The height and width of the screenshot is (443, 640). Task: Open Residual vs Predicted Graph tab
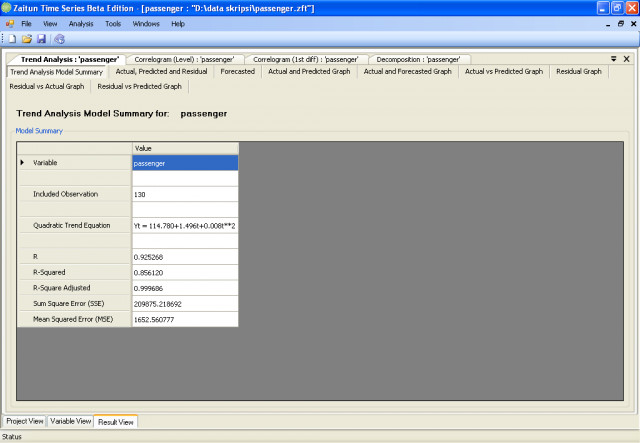[140, 87]
